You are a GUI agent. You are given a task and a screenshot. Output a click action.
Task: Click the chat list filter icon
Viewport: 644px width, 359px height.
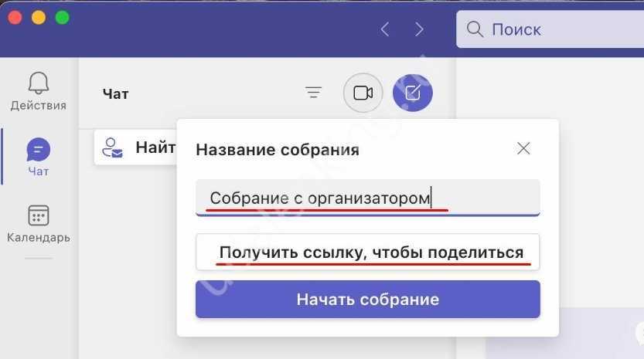click(x=313, y=93)
